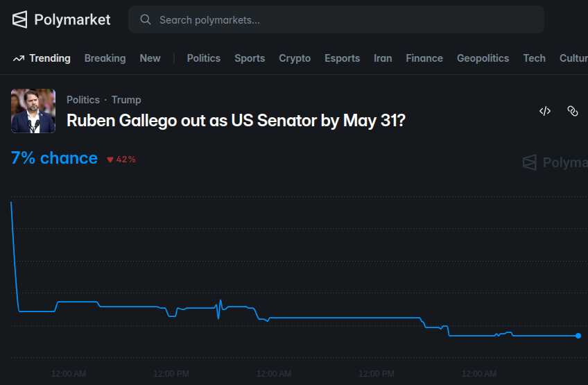Go to the Sports category

tap(250, 58)
